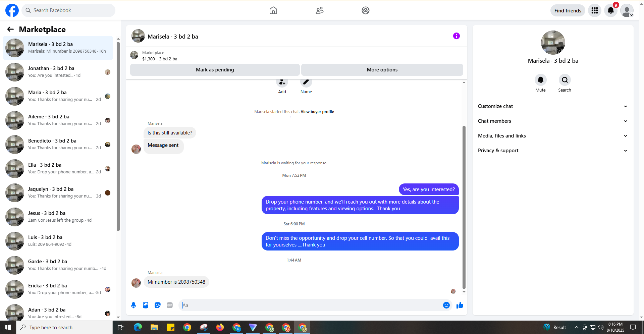Click the volume icon in system tray
Viewport: 644px width, 334px height.
tap(600, 327)
